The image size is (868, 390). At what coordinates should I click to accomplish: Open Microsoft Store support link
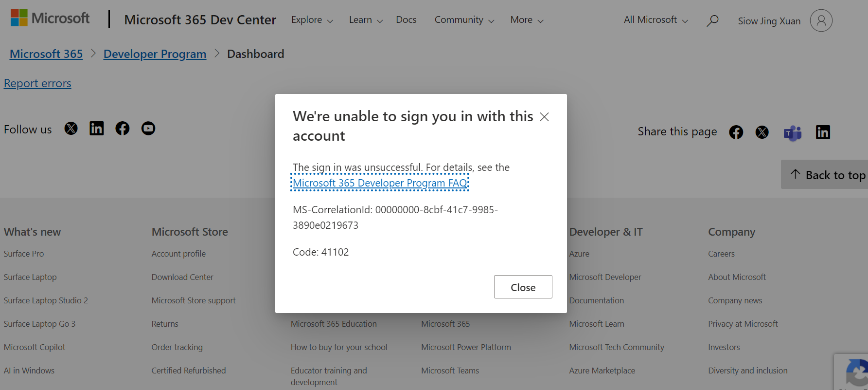(x=194, y=300)
